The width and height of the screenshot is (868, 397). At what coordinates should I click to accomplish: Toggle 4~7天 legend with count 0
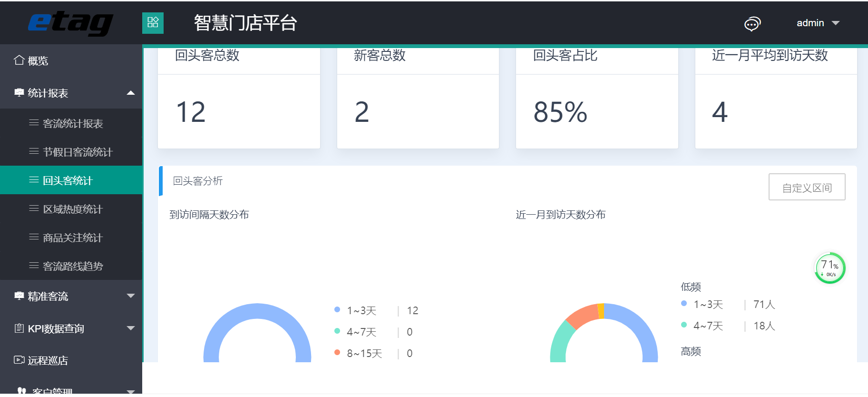point(373,332)
